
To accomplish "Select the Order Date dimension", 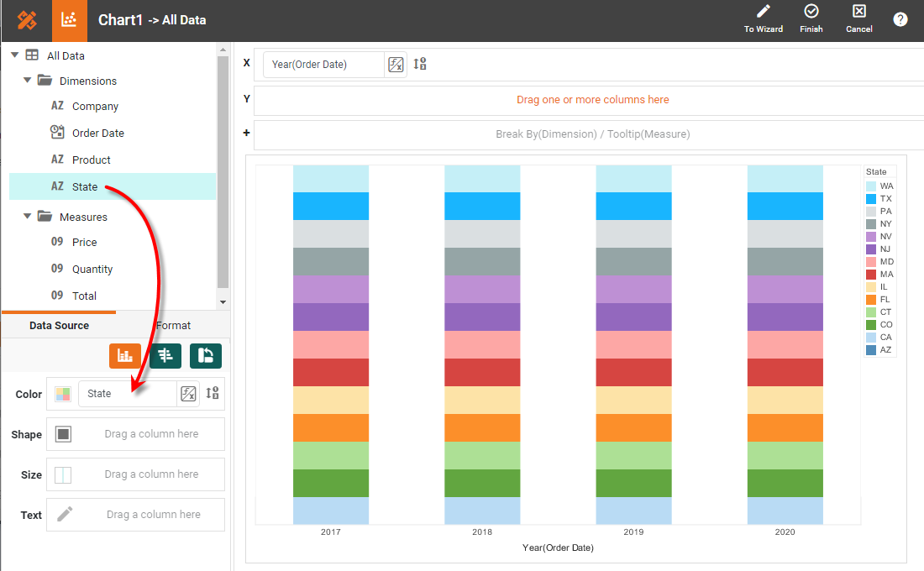I will point(97,133).
